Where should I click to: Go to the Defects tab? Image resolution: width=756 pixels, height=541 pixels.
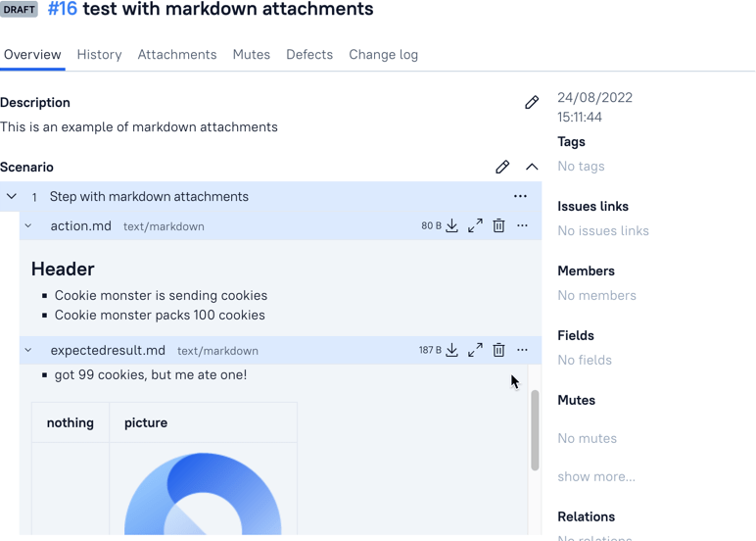coord(309,55)
